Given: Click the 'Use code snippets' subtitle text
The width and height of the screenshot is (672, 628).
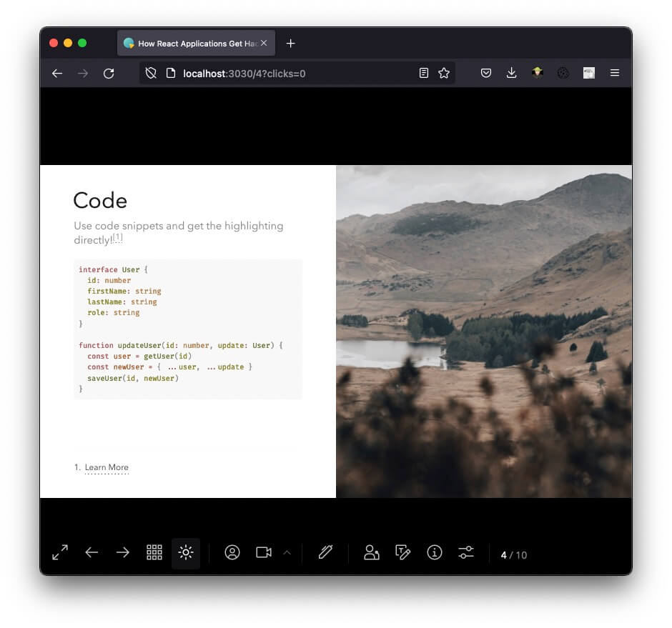Looking at the screenshot, I should coord(178,233).
